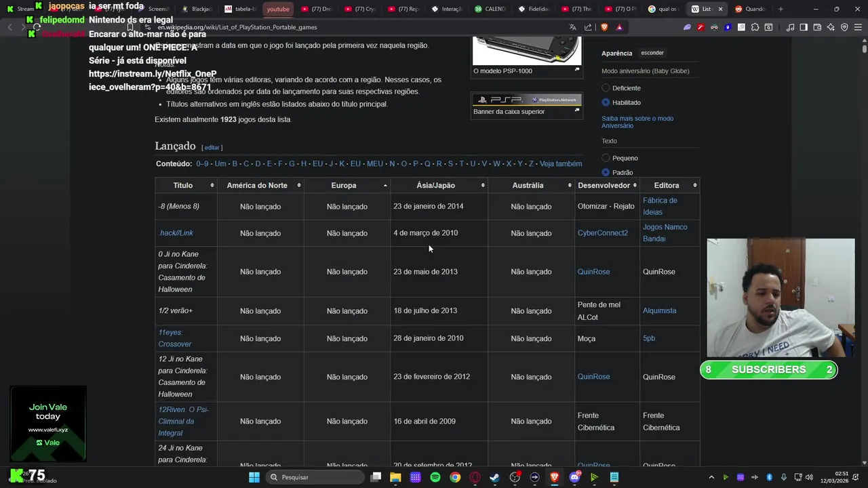
Task: Open the Brave Wallet icon
Action: 817,27
